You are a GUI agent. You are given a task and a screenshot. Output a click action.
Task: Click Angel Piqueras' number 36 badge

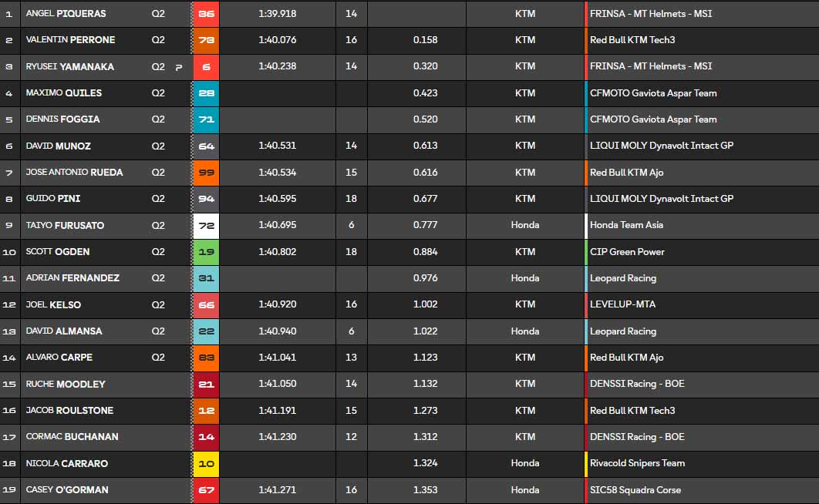(x=206, y=14)
